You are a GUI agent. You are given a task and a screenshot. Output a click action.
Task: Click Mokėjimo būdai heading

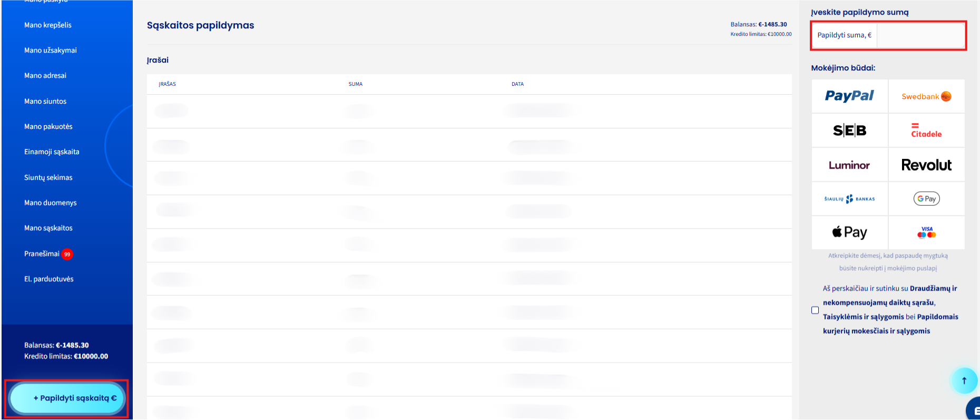coord(843,68)
